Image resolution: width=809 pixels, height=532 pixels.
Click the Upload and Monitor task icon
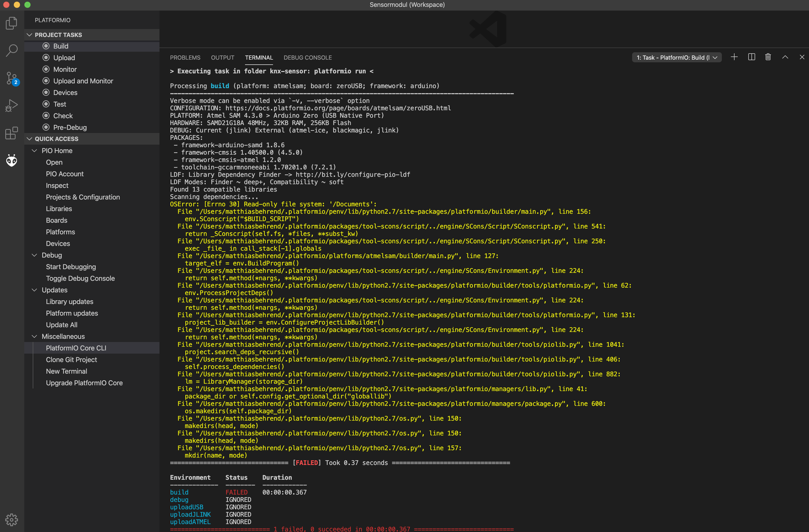point(46,80)
